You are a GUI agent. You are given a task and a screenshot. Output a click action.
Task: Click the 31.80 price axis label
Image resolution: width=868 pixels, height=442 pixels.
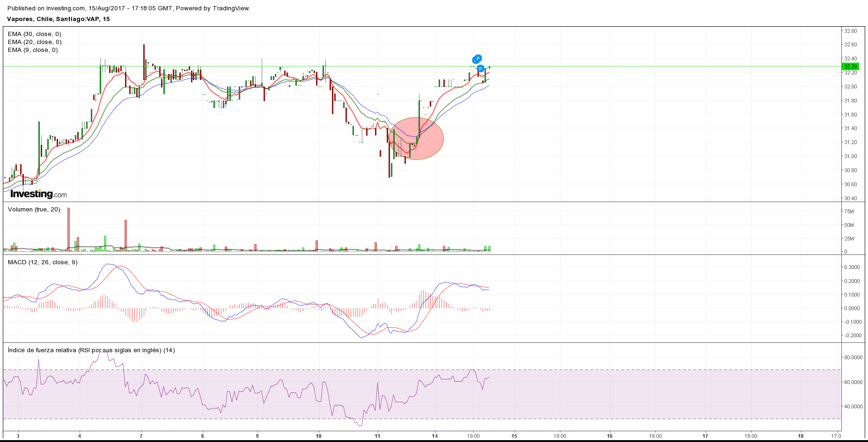(851, 101)
